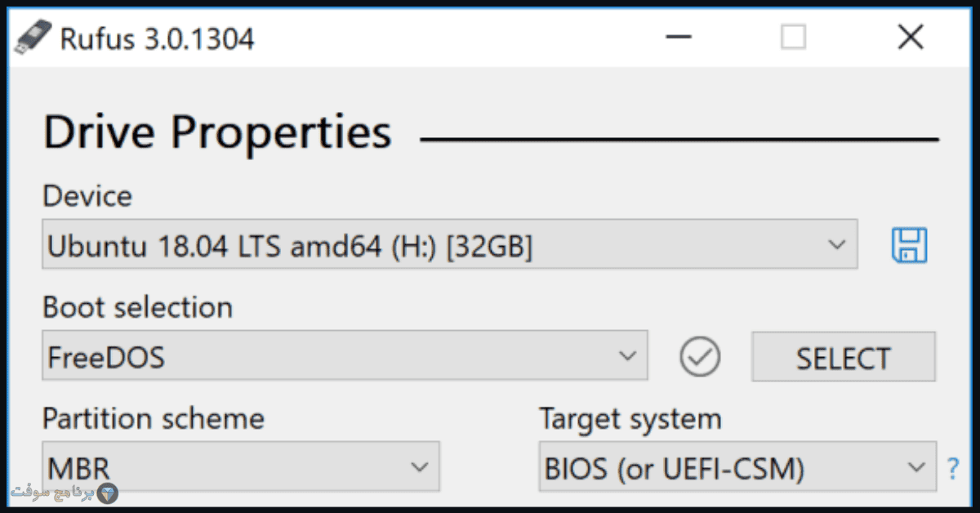Open the blue question mark help beside Target system

click(952, 469)
